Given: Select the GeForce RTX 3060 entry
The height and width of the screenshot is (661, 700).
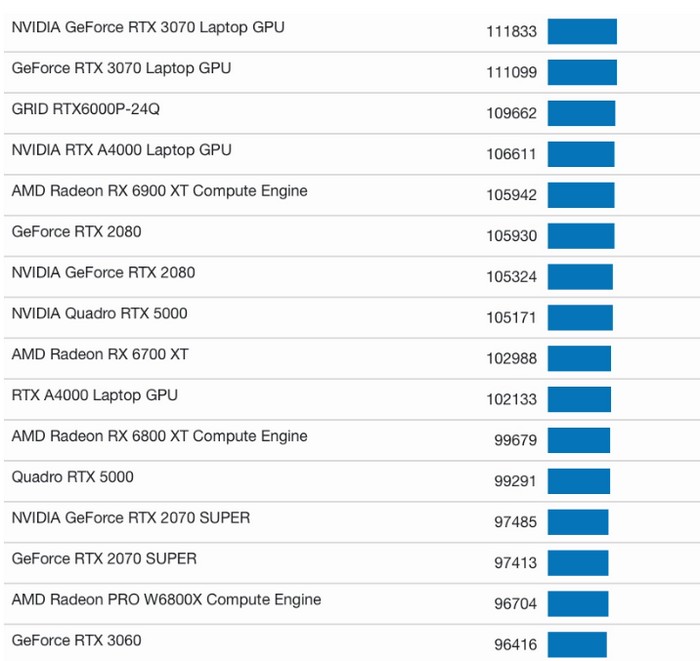Looking at the screenshot, I should (x=76, y=640).
